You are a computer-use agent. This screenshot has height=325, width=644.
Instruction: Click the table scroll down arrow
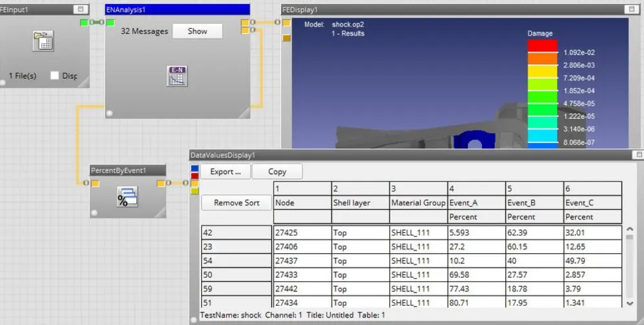[630, 302]
